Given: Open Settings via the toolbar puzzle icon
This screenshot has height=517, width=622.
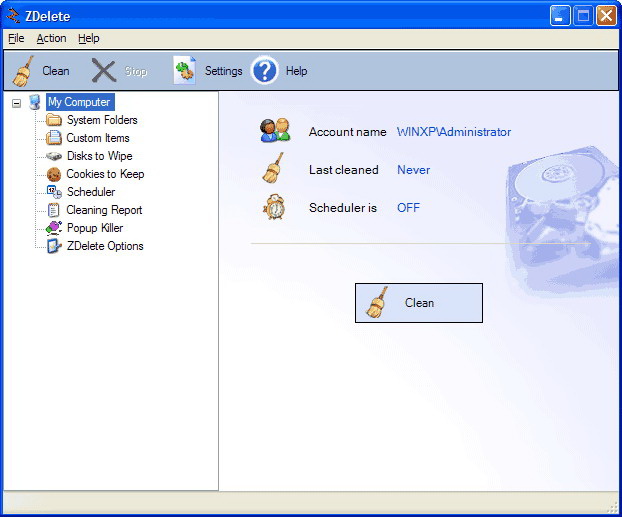Looking at the screenshot, I should tap(185, 71).
